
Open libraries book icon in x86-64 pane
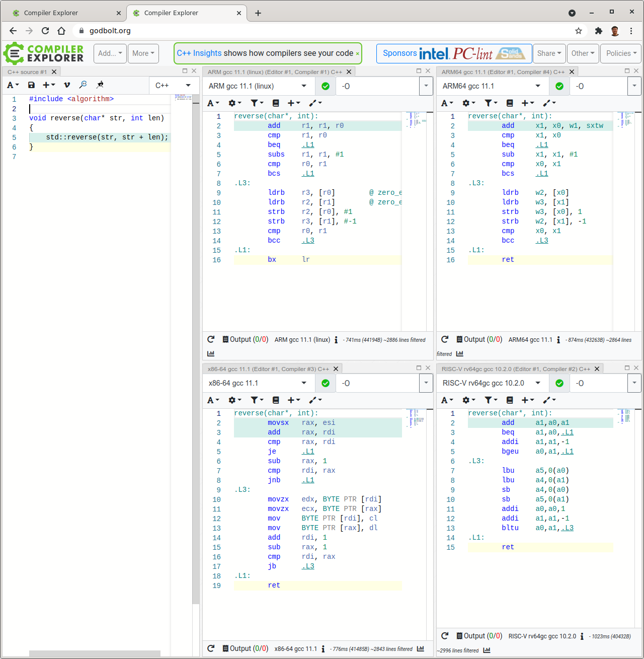[276, 400]
